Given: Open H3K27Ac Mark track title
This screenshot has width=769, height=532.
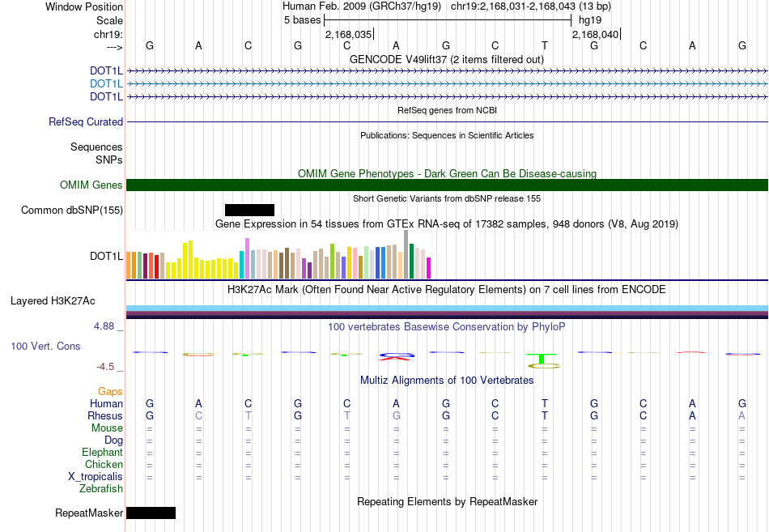Looking at the screenshot, I should click(x=447, y=290).
